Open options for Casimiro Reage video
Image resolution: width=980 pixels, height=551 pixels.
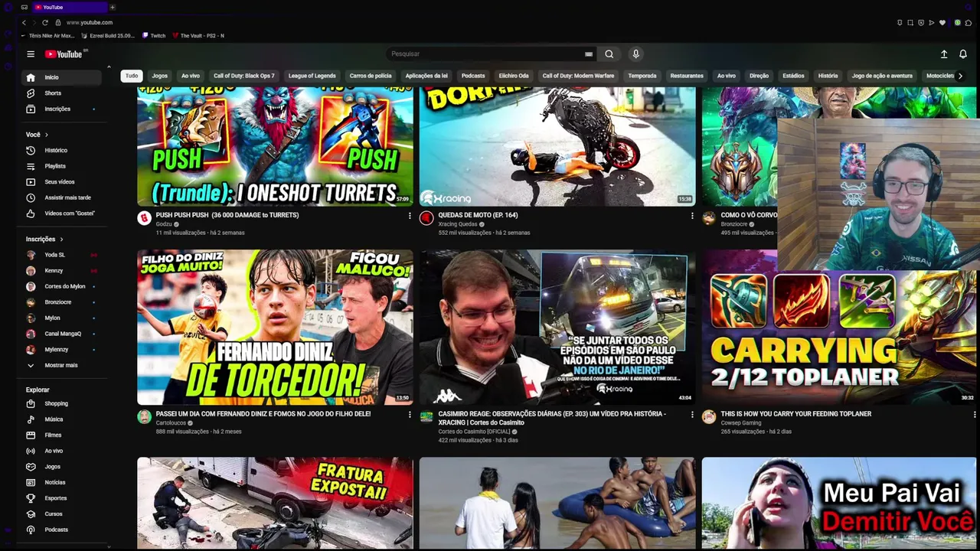point(692,415)
